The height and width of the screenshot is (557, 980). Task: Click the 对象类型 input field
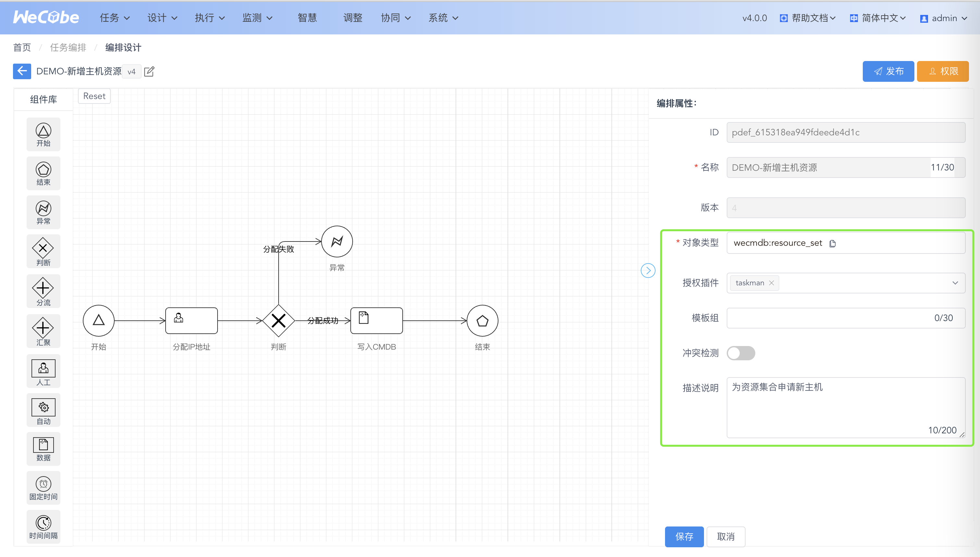[846, 243]
